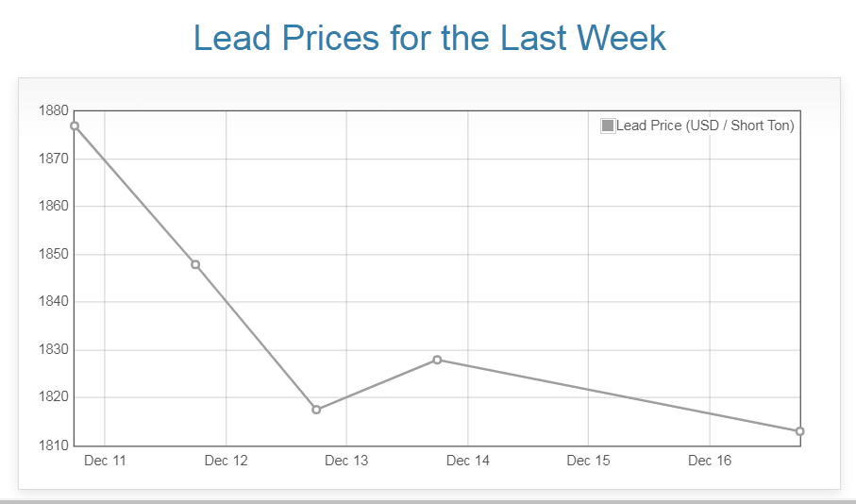Click the final data point at right edge
This screenshot has width=856, height=504.
(799, 431)
